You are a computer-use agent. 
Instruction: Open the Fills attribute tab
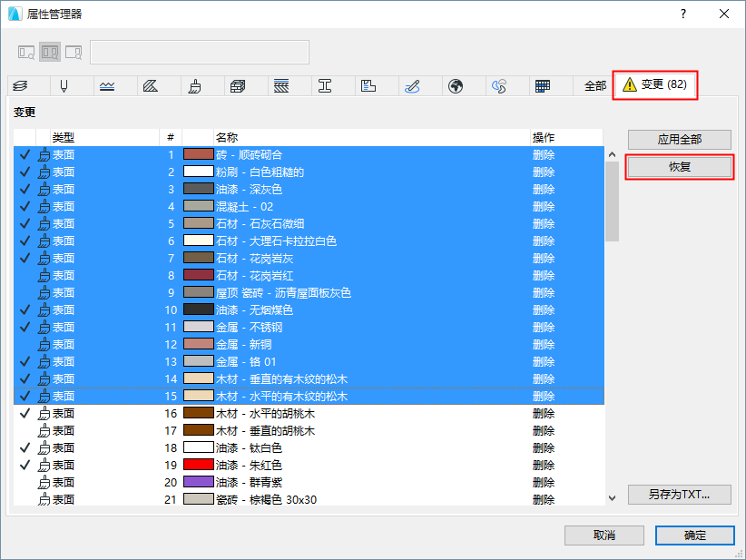pyautogui.click(x=151, y=86)
